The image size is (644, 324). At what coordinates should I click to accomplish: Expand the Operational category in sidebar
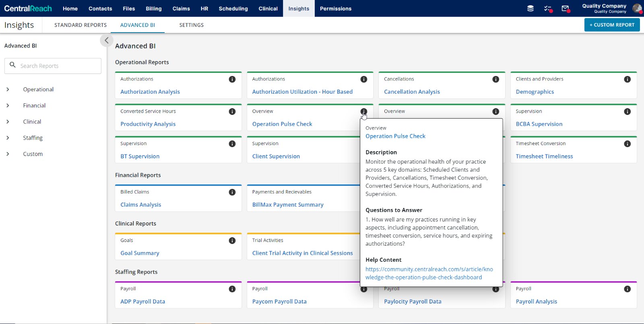click(x=8, y=89)
